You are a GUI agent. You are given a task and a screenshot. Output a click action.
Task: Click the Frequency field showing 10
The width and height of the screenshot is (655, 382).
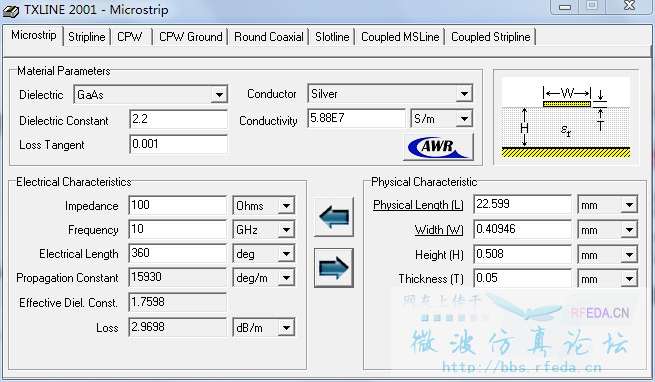[178, 229]
